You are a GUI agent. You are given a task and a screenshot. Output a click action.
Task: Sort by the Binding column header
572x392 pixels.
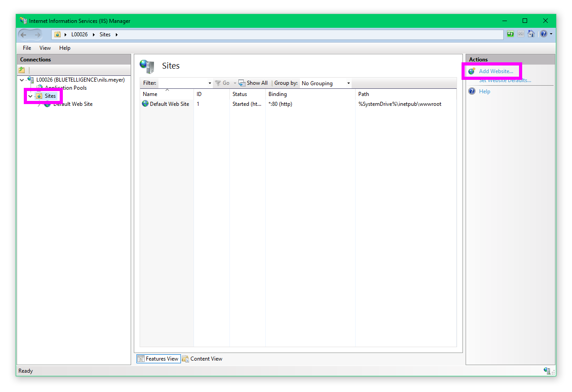277,94
